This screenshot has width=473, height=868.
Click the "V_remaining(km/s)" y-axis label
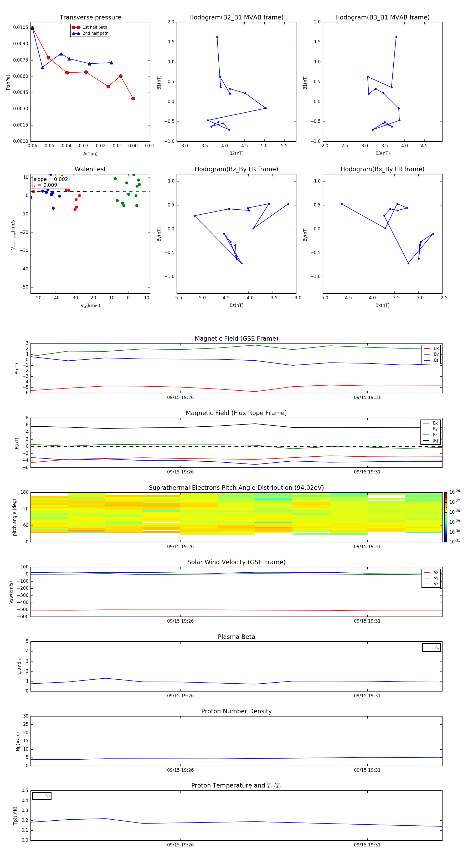(x=13, y=234)
